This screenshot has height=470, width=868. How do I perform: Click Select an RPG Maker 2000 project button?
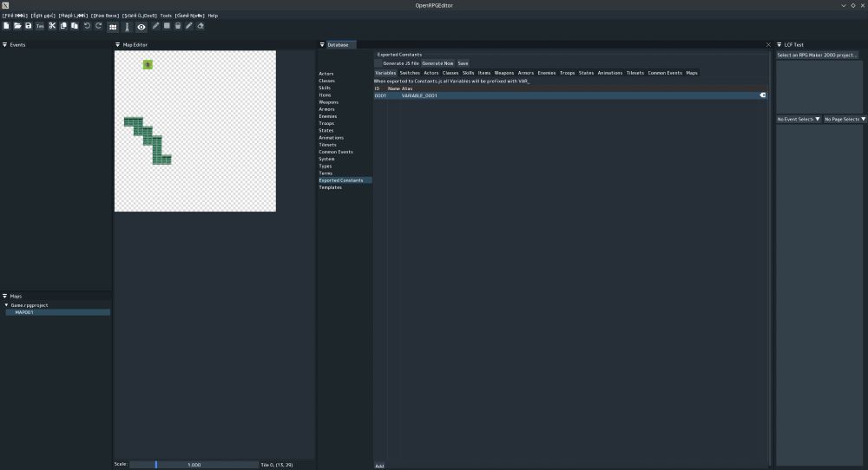(x=817, y=55)
